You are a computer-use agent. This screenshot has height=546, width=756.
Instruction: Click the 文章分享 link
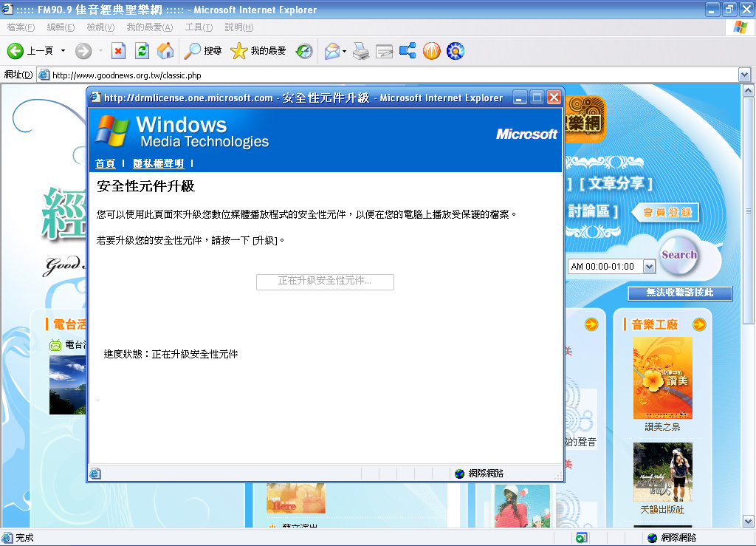click(616, 183)
